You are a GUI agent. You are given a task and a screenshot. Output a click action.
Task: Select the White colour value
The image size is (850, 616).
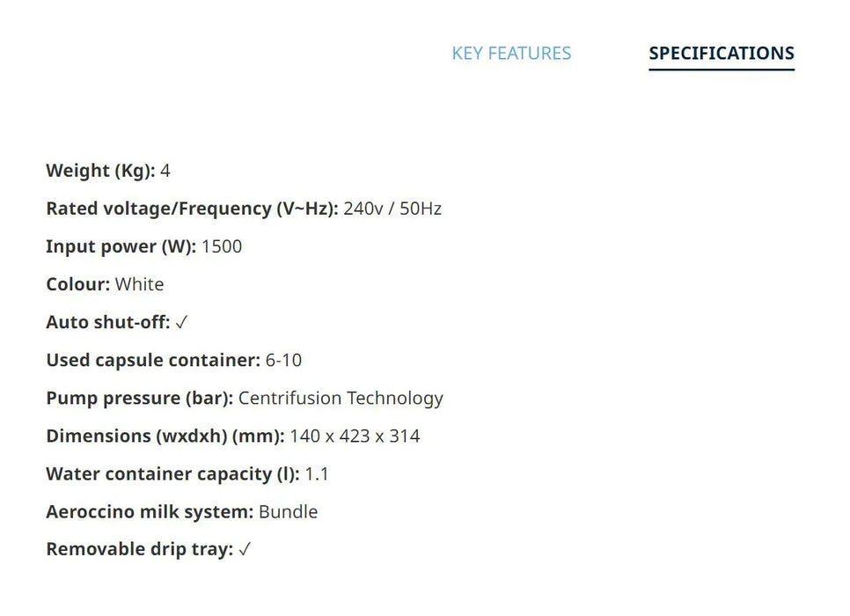click(139, 284)
